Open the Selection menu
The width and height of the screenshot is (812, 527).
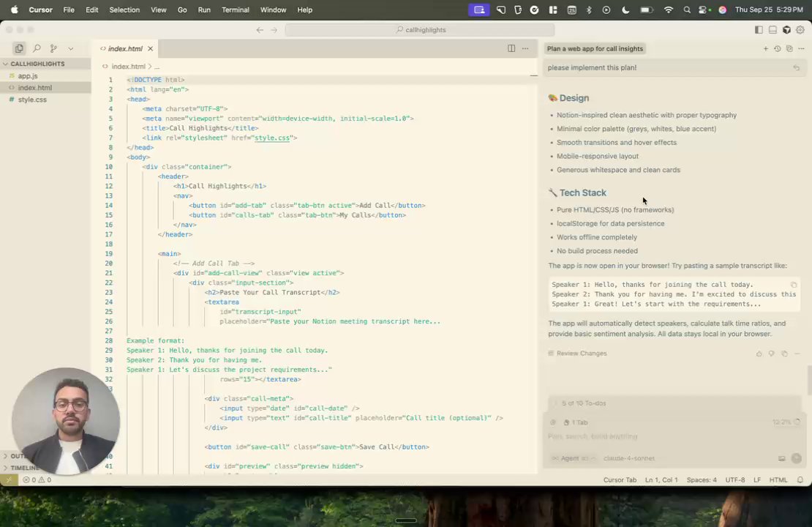point(124,10)
